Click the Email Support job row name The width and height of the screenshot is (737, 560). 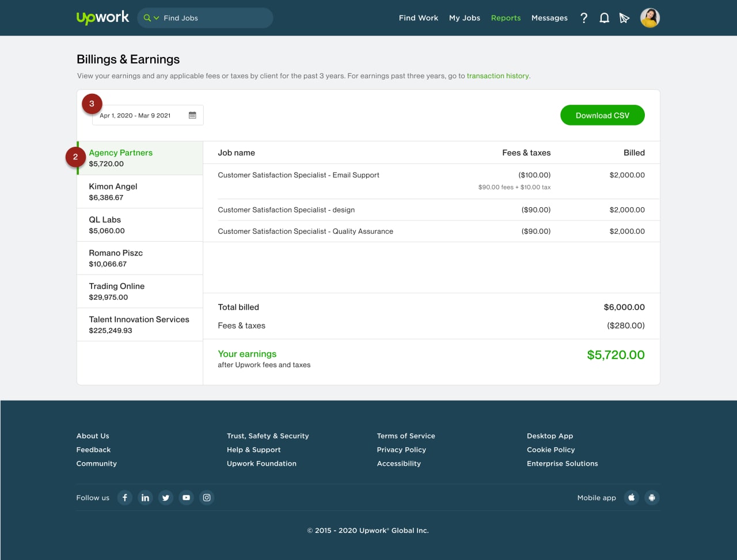[x=298, y=175]
